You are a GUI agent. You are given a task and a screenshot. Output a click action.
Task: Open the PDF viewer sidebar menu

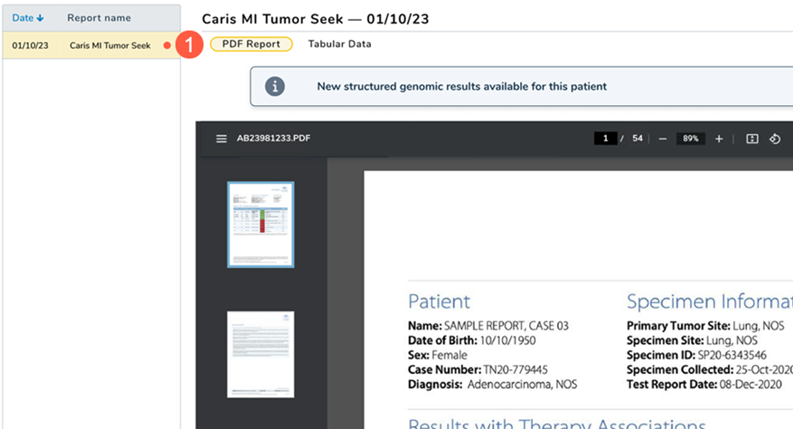(221, 138)
